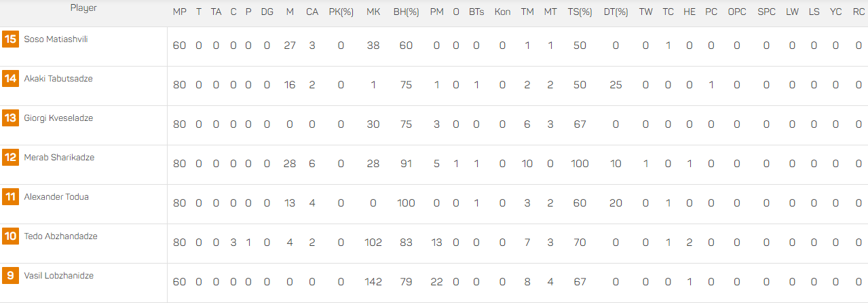Sort by the BH(%) column header
Screen dimensions: 868x303
click(406, 12)
